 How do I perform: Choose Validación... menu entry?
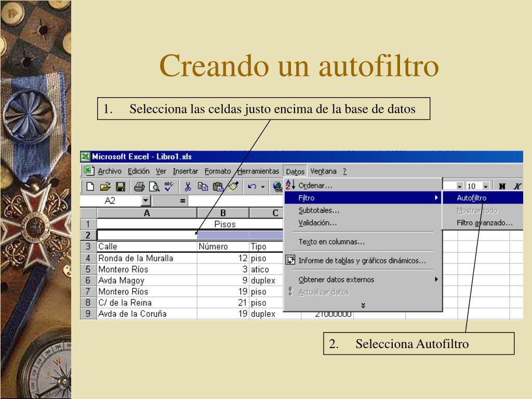click(x=363, y=223)
